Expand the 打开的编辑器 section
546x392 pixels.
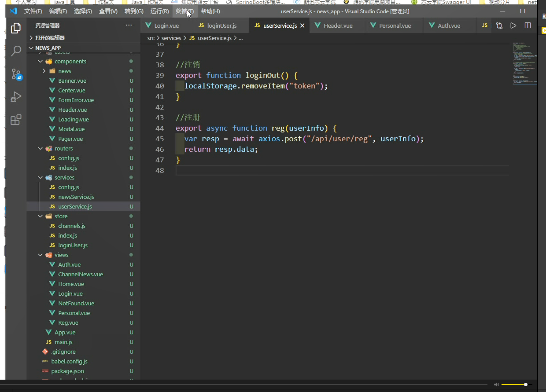[x=83, y=38]
